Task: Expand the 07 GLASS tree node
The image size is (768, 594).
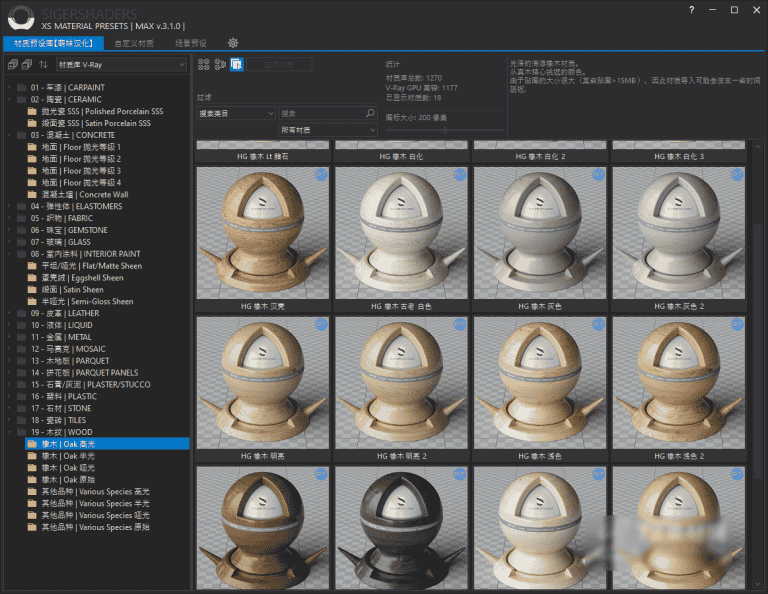Action: click(9, 242)
